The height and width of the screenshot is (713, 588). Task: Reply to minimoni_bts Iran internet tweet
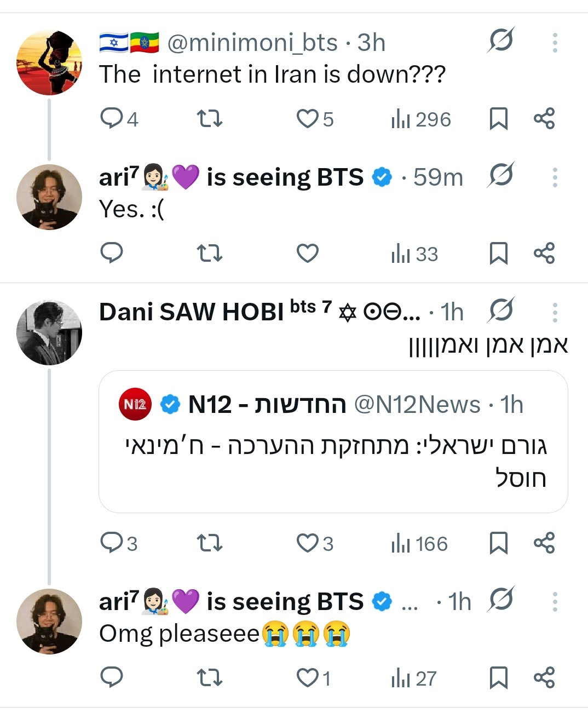[x=112, y=118]
